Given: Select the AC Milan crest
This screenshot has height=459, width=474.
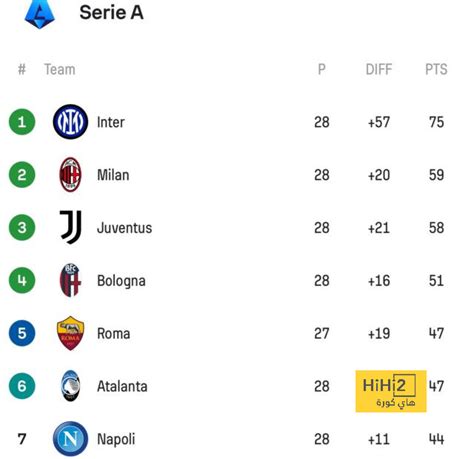Looking at the screenshot, I should tap(70, 175).
